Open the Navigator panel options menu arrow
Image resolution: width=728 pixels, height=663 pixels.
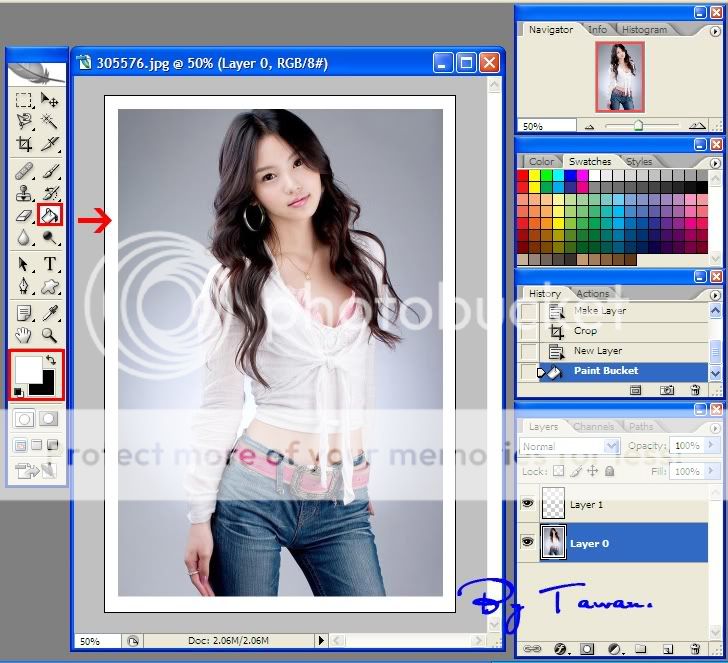pyautogui.click(x=714, y=30)
